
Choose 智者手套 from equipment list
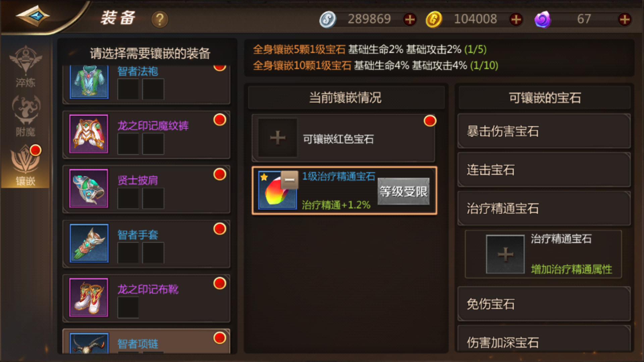[146, 244]
